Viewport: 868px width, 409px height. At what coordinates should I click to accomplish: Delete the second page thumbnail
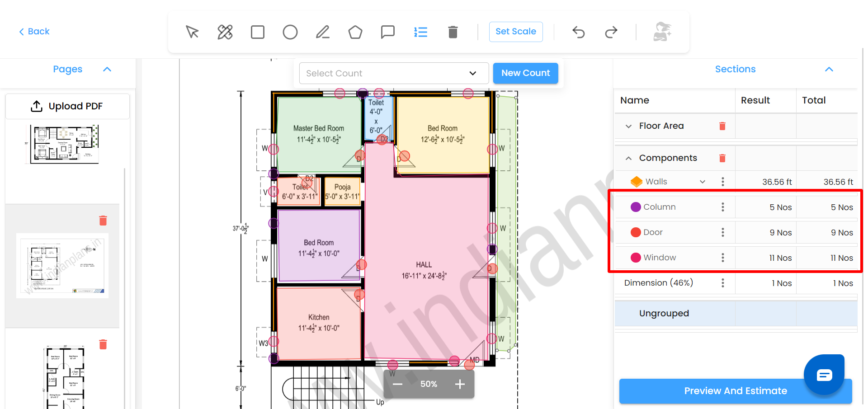coord(103,221)
